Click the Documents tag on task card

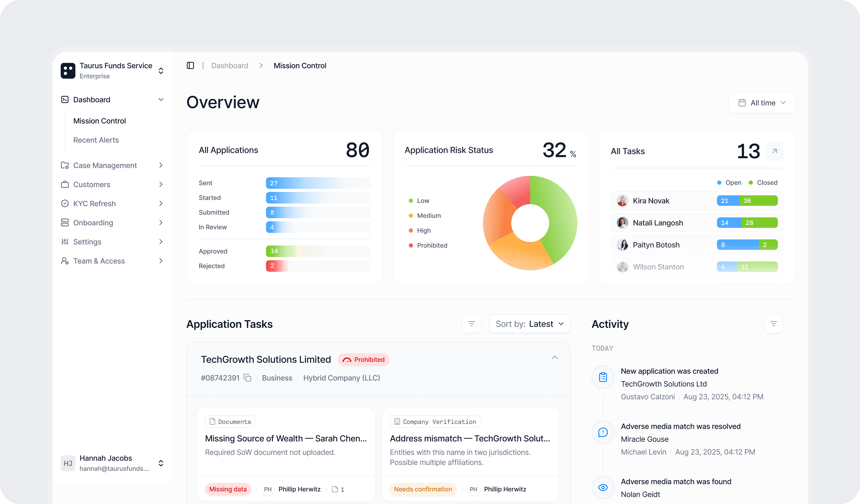230,422
